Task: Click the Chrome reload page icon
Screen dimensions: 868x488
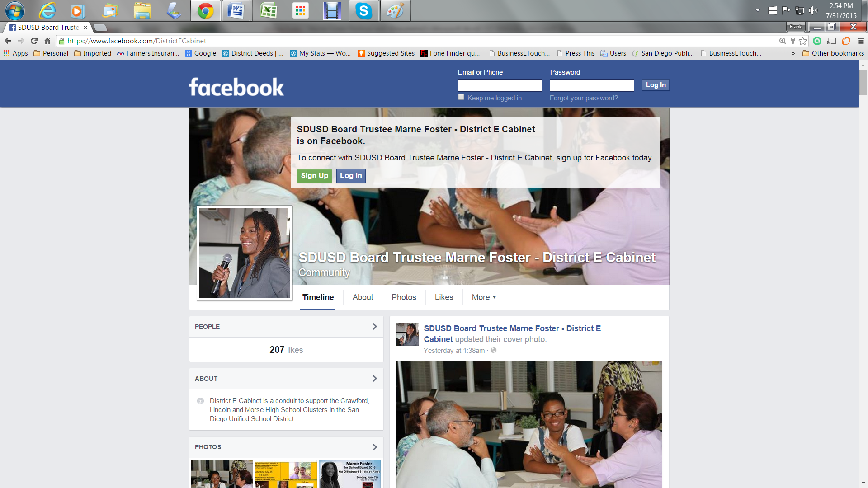Action: (x=34, y=41)
